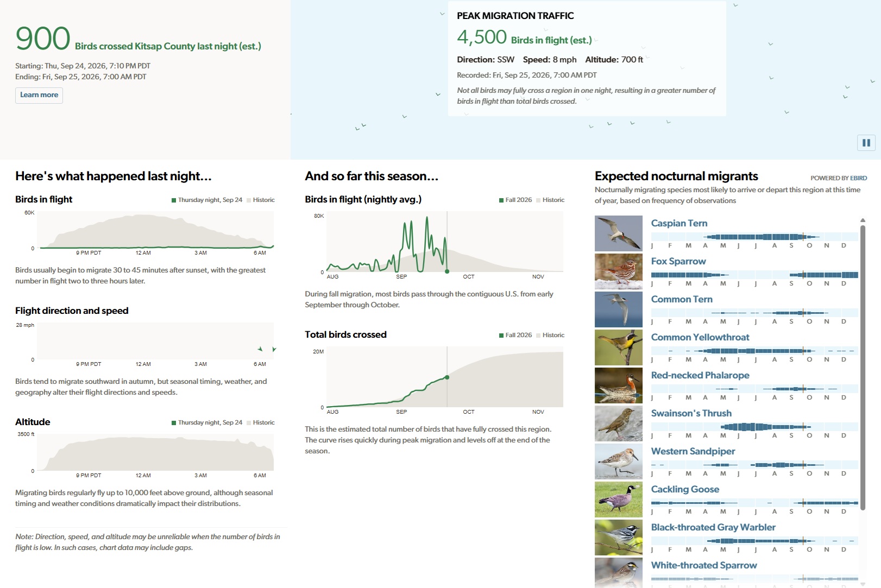
Task: Click the current-date marker on the nightly avg. chart
Action: pyautogui.click(x=447, y=271)
